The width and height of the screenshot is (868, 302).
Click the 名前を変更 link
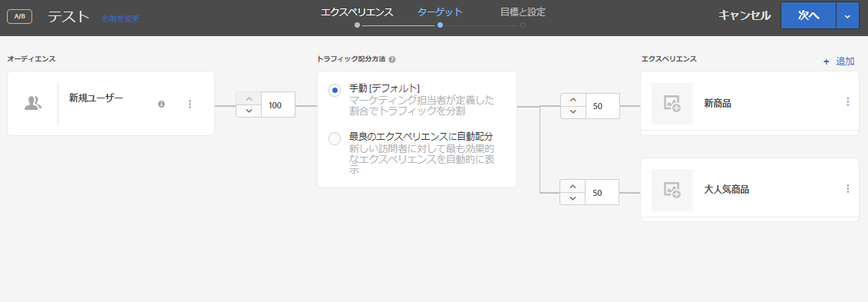pos(120,18)
